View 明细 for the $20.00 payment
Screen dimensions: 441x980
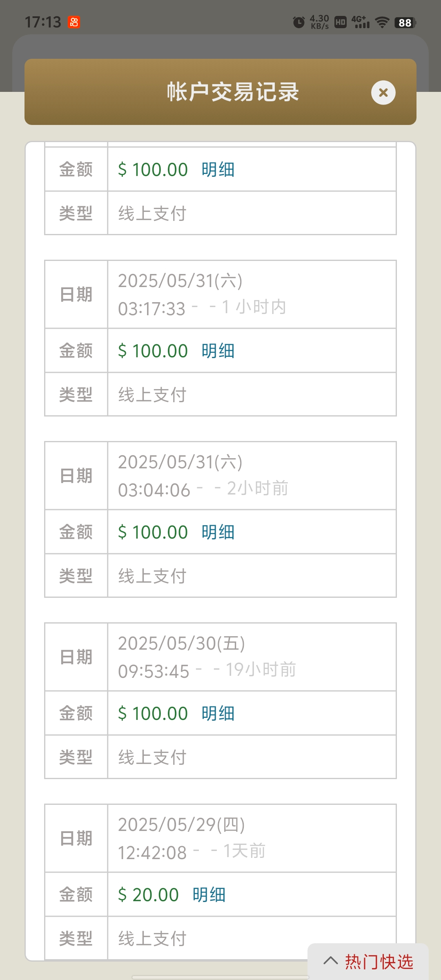point(209,895)
